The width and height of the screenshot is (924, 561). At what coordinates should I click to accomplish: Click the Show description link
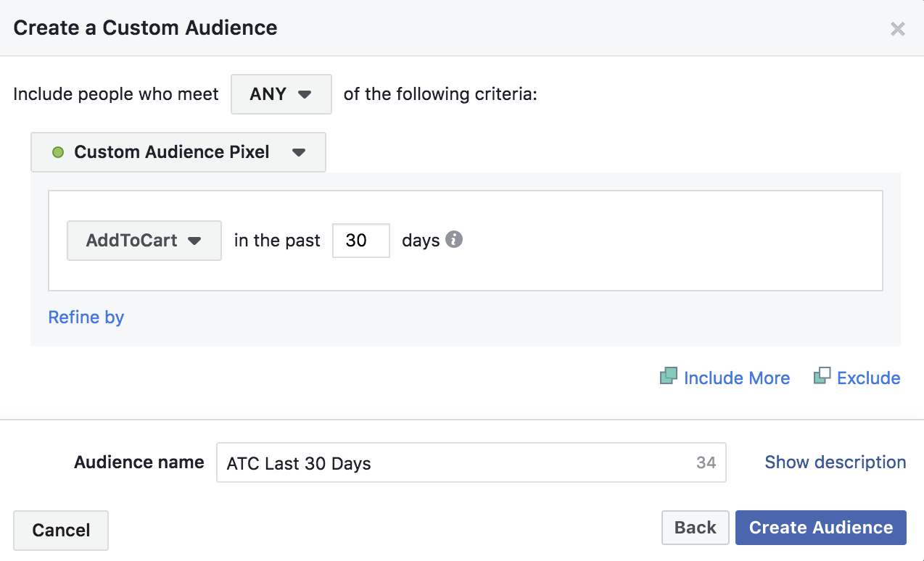[836, 462]
